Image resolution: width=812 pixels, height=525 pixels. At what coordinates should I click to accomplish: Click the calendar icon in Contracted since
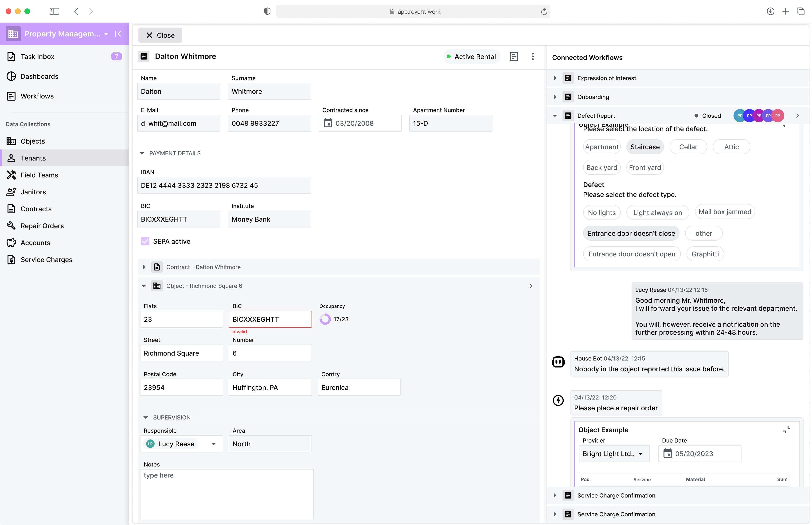click(328, 123)
